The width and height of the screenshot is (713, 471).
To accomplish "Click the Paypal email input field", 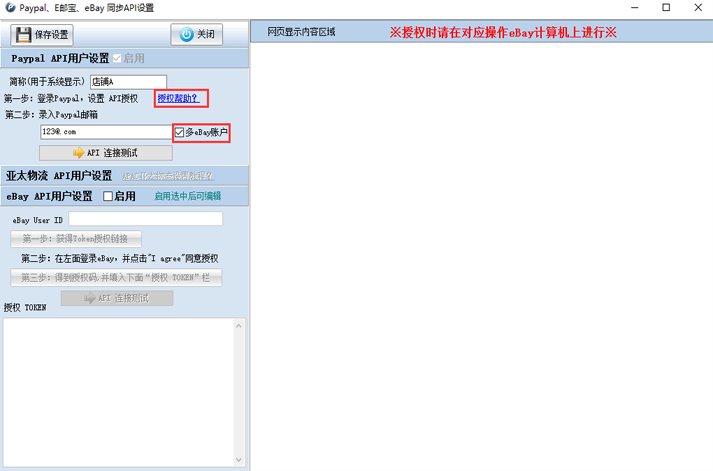I will click(x=105, y=132).
